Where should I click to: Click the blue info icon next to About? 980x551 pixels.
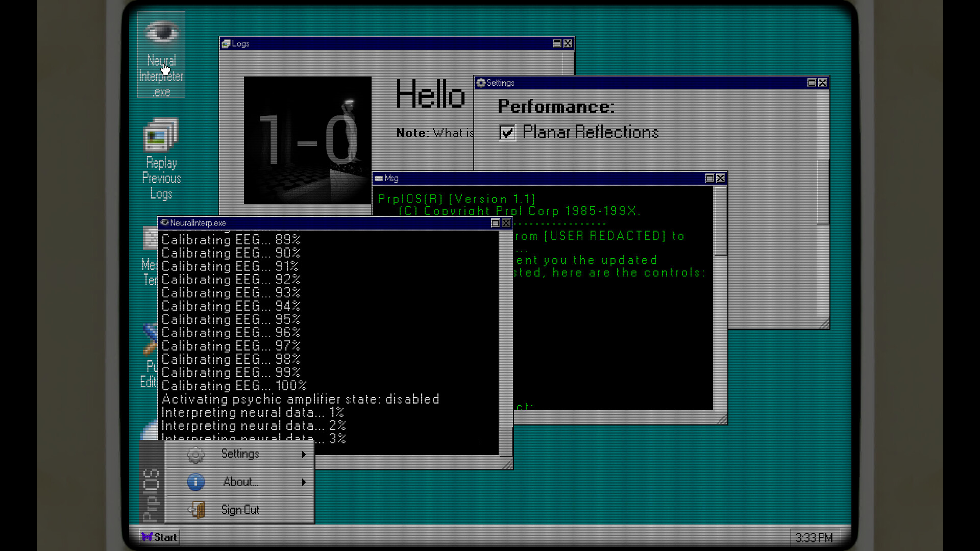click(x=195, y=482)
